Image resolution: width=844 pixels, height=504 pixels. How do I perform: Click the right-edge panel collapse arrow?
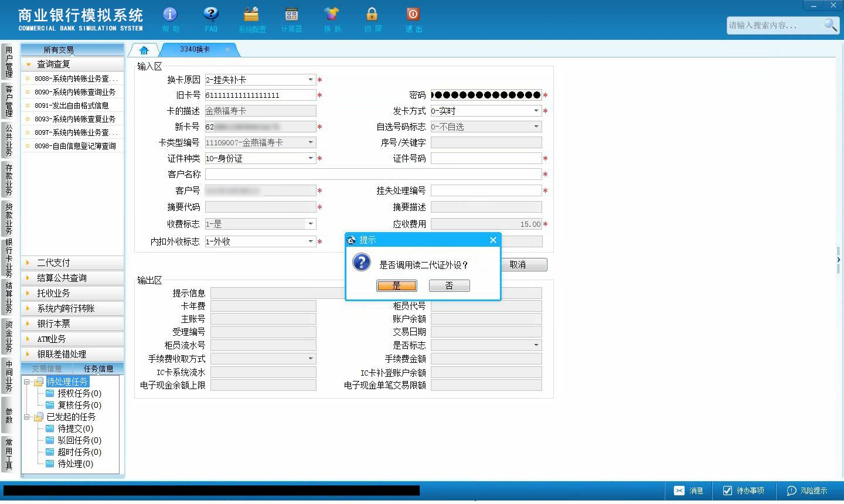839,260
